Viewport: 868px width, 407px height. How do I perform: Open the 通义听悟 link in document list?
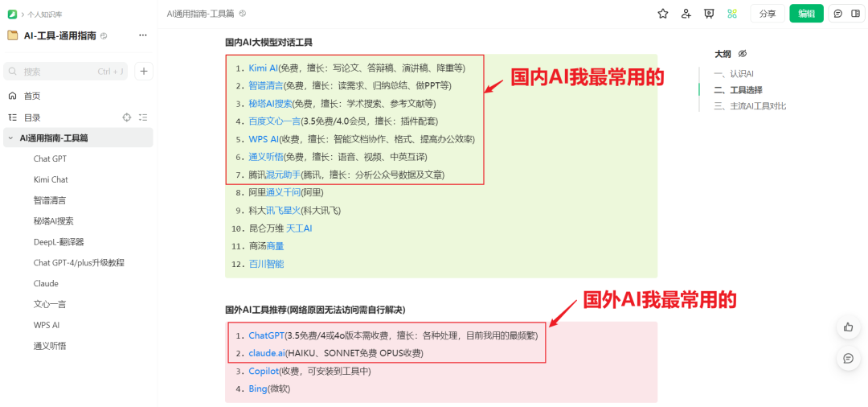pos(266,157)
